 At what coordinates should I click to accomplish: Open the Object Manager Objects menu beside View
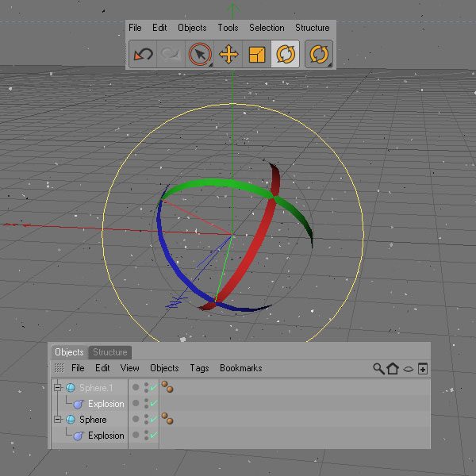point(164,368)
